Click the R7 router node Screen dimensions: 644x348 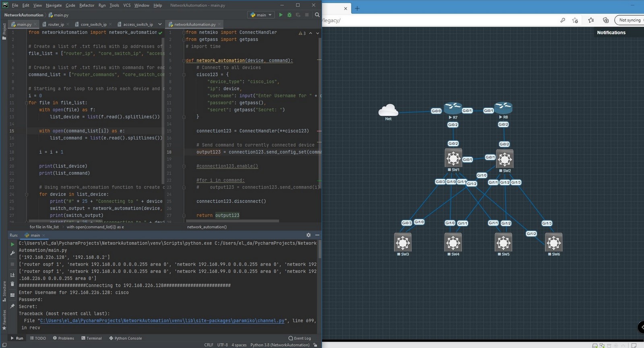pyautogui.click(x=453, y=108)
